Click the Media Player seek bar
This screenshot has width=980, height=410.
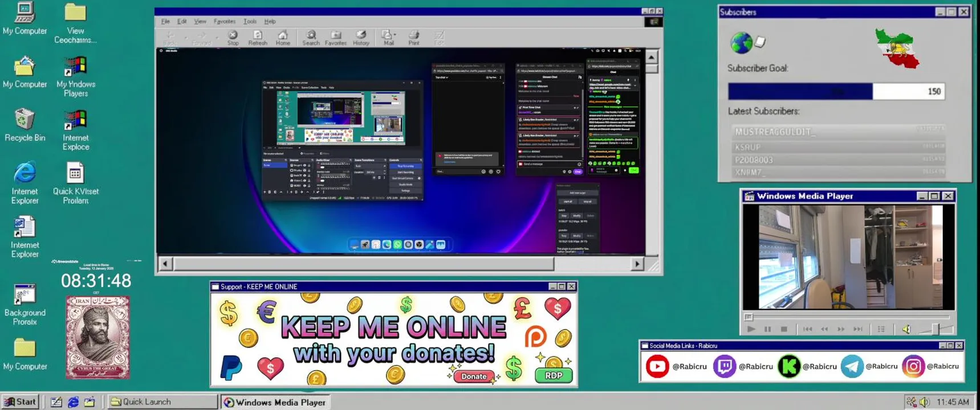point(848,317)
